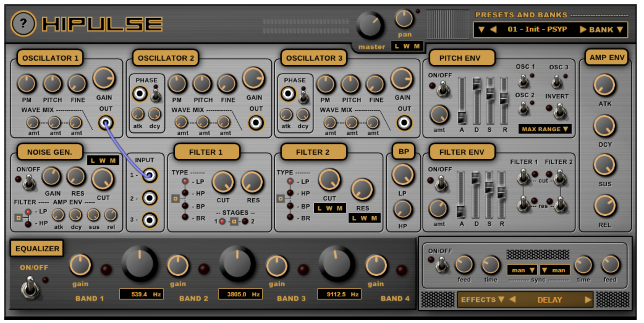Click Oscillator 3 FINE knob
This screenshot has height=323, width=644.
375,84
